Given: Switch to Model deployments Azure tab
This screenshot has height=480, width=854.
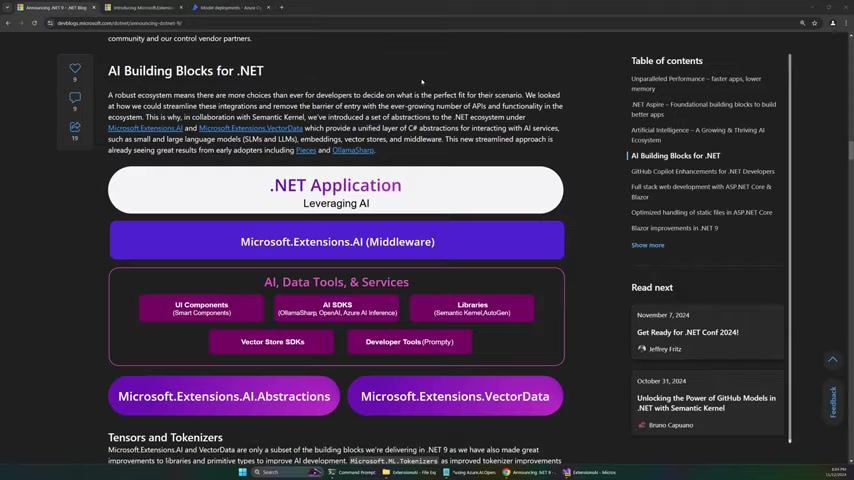Looking at the screenshot, I should coord(231,8).
